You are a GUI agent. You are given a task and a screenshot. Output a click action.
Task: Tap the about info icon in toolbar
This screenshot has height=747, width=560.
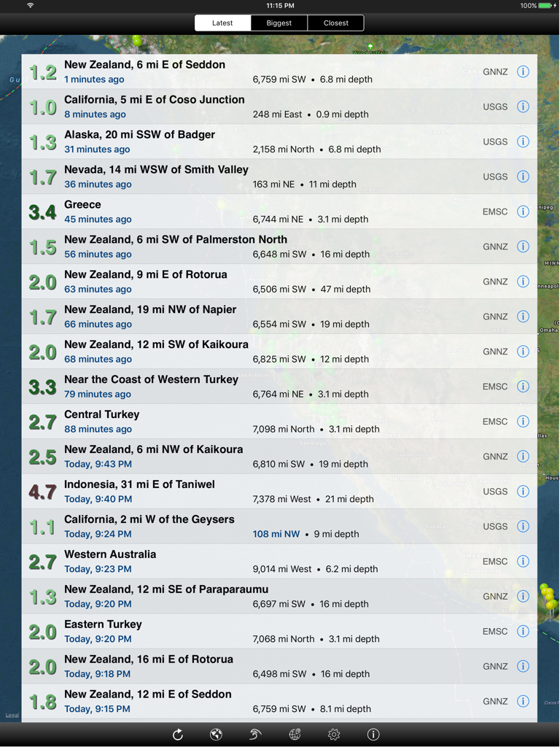point(373,735)
